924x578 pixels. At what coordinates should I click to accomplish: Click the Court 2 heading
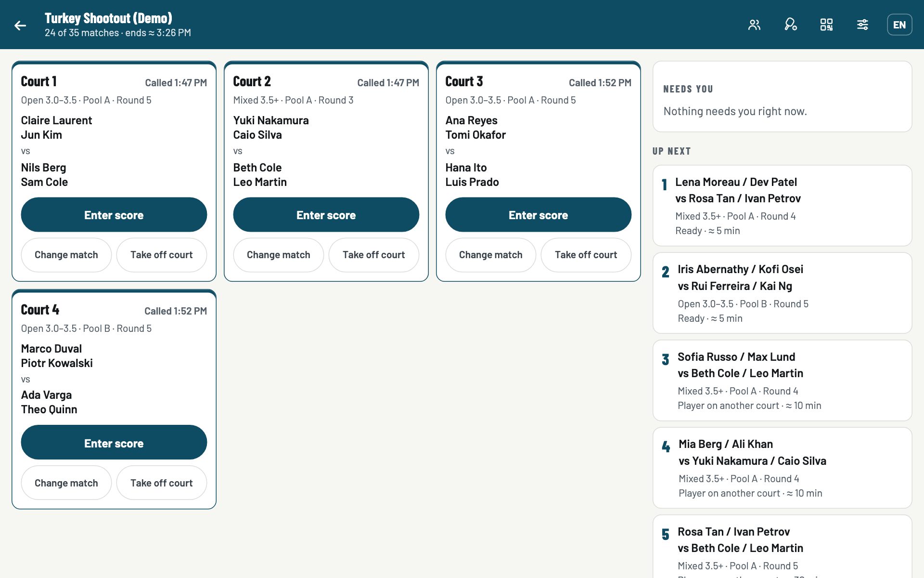coord(252,81)
